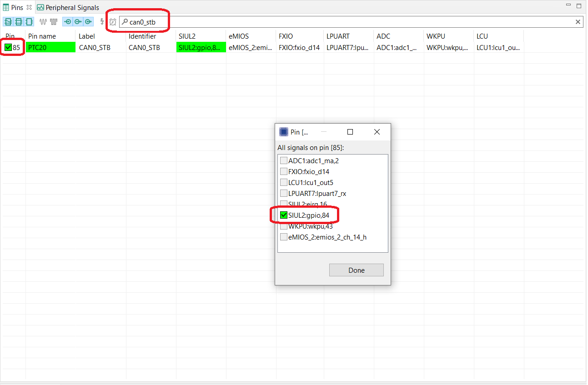Click the clock icon beside the search box
The height and width of the screenshot is (385, 588).
click(112, 21)
